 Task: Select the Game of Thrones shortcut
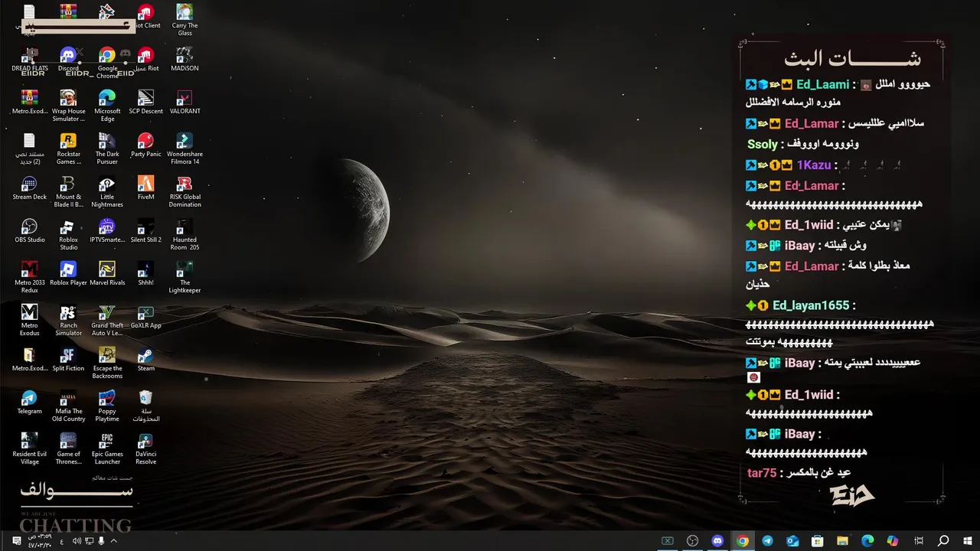coord(68,449)
